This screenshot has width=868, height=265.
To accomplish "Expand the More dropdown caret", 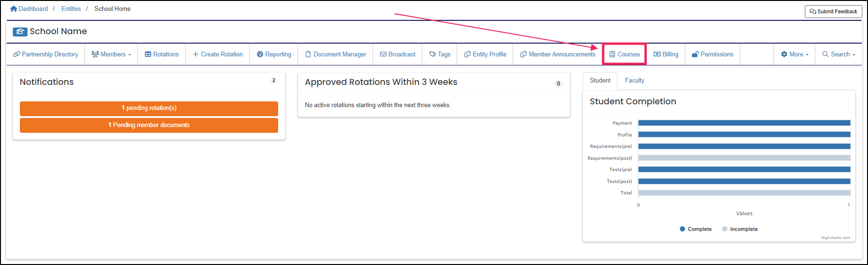I will point(807,55).
